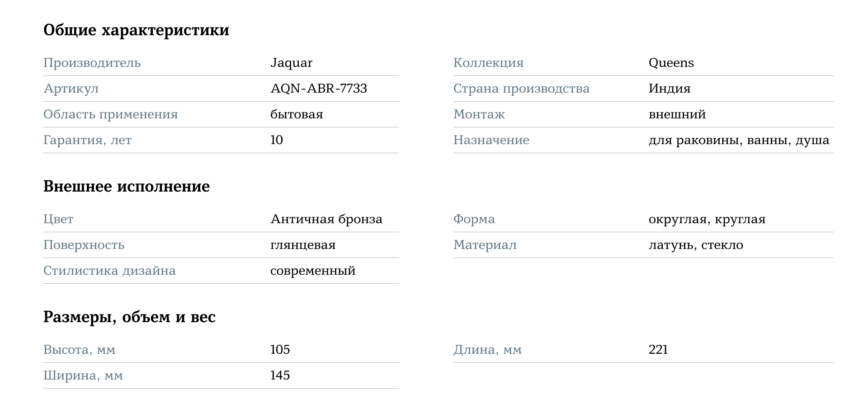868x408 pixels.
Task: Click the 'Размеры, объем и вес' heading
Action: pyautogui.click(x=129, y=317)
